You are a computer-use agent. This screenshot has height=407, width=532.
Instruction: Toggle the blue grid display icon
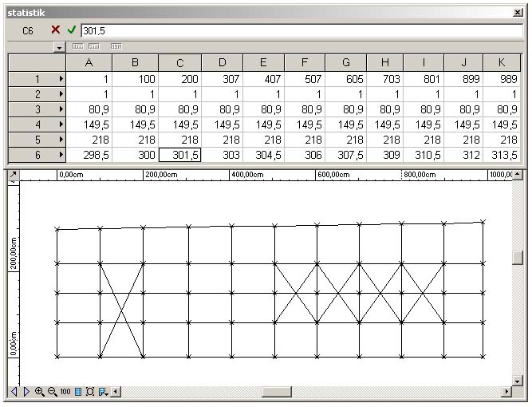pyautogui.click(x=78, y=391)
